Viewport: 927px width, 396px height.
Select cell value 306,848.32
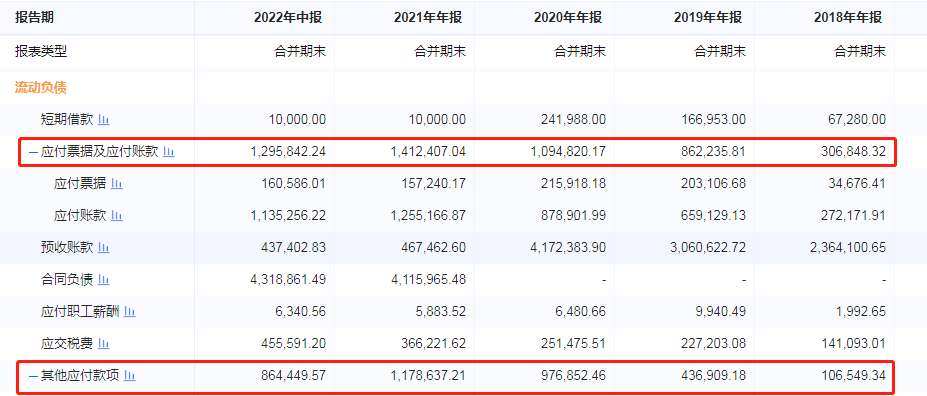tap(853, 152)
